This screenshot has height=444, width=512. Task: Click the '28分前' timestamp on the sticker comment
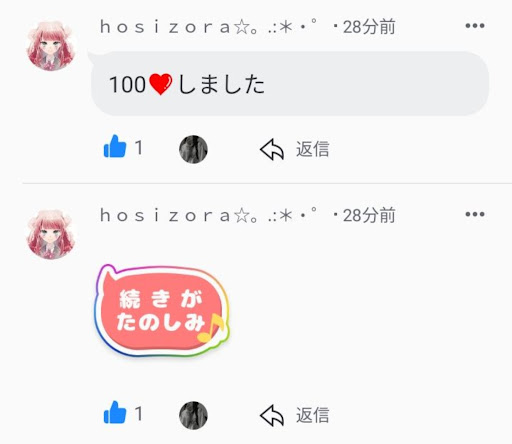(369, 215)
